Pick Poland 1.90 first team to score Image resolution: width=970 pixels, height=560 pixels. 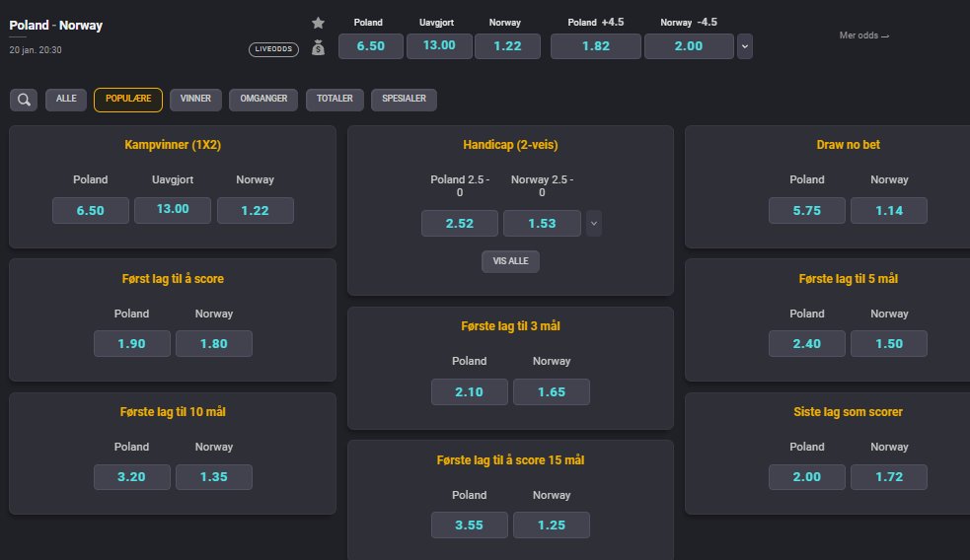[x=132, y=344]
